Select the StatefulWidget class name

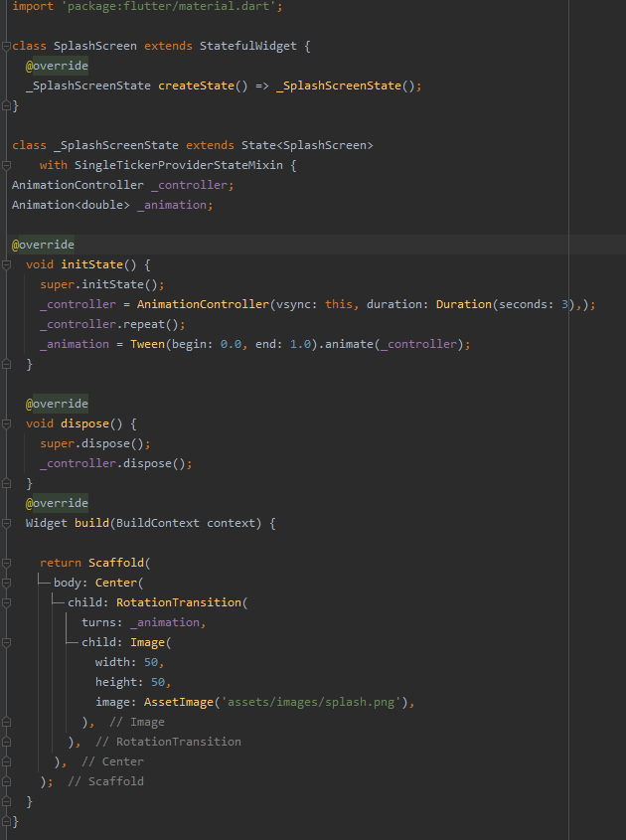point(248,46)
